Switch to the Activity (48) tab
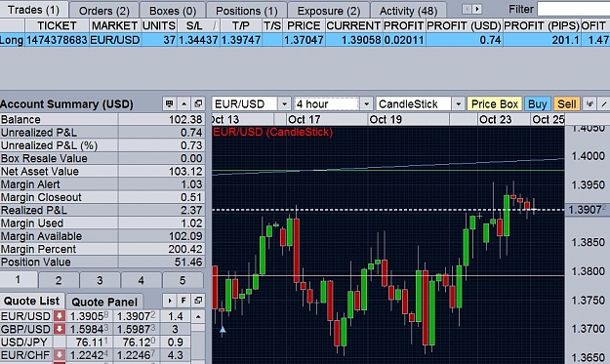610x364 pixels. (409, 11)
